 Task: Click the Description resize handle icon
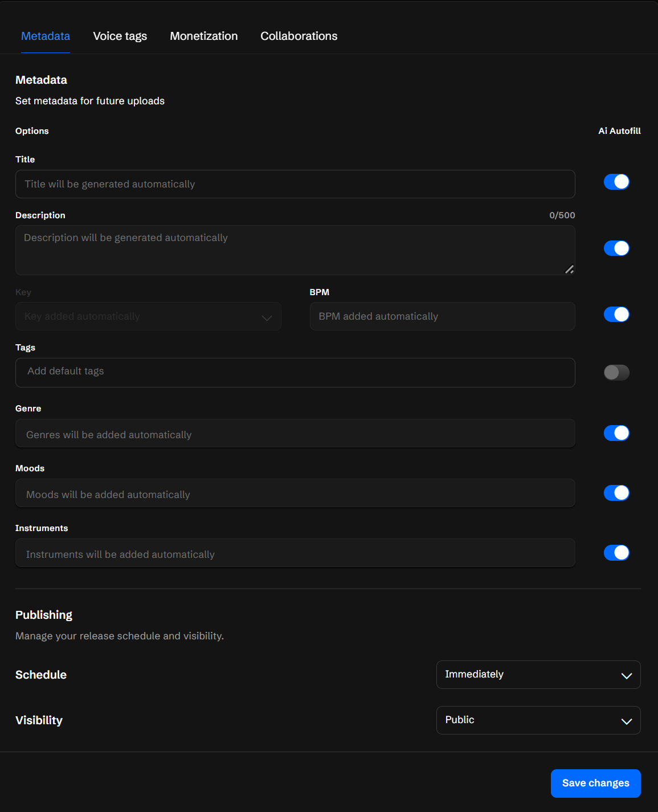(x=569, y=270)
